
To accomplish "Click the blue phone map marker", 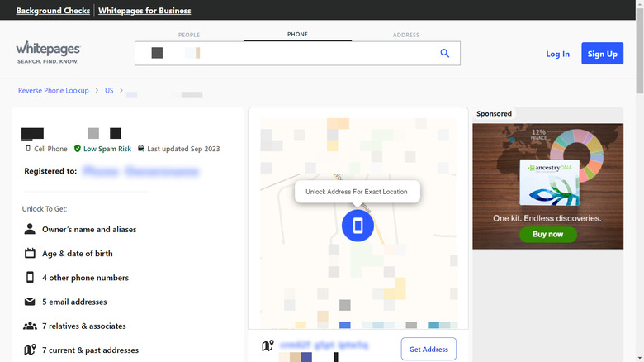I will pyautogui.click(x=358, y=226).
